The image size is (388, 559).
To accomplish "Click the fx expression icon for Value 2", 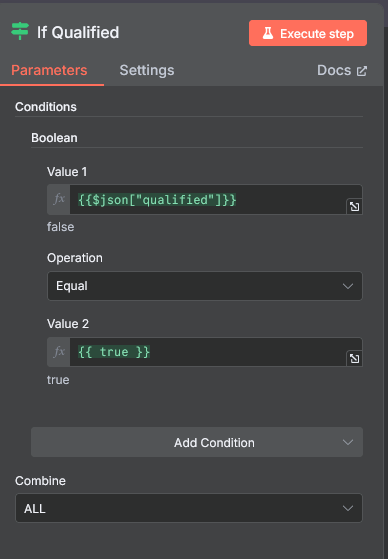I will coord(59,352).
